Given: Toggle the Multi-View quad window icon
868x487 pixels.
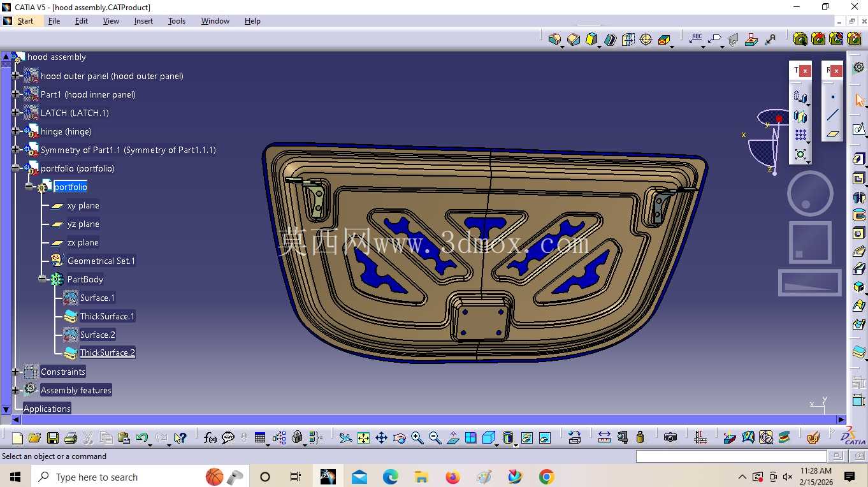Looking at the screenshot, I should click(x=470, y=438).
